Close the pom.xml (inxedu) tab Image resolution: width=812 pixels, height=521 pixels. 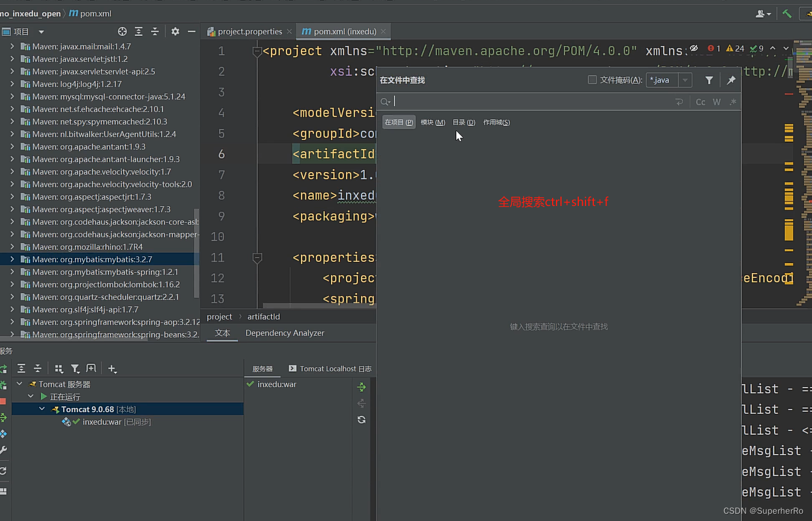click(383, 32)
